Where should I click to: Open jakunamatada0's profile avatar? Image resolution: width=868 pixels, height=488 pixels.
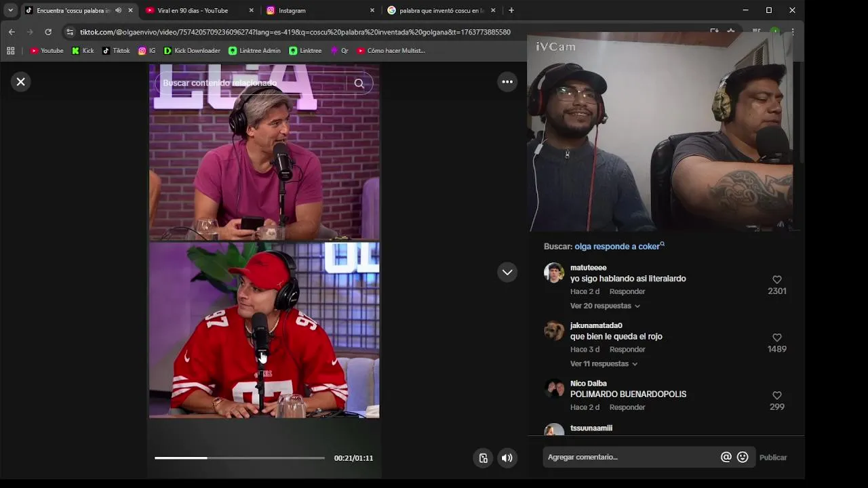click(x=554, y=331)
